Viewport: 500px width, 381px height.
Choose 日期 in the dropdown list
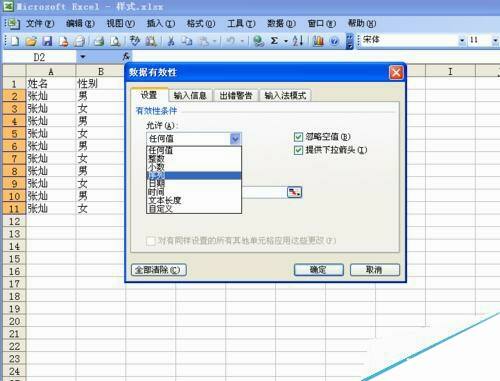[x=194, y=184]
